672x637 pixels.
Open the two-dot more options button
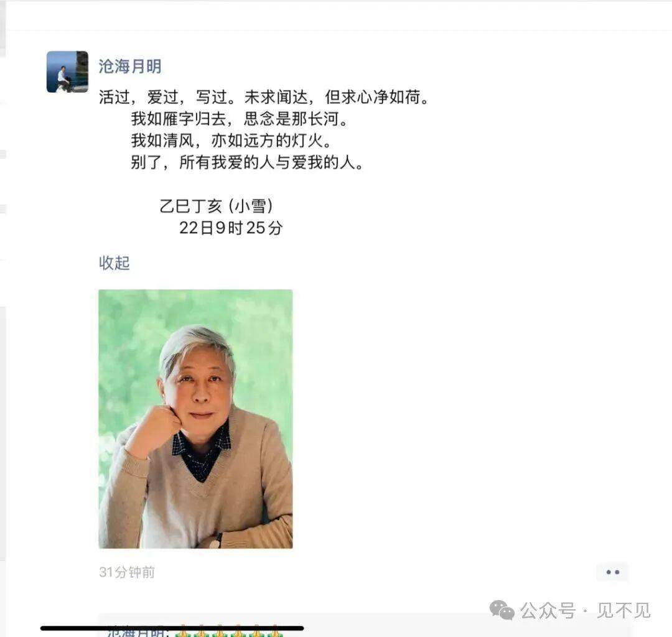[612, 572]
